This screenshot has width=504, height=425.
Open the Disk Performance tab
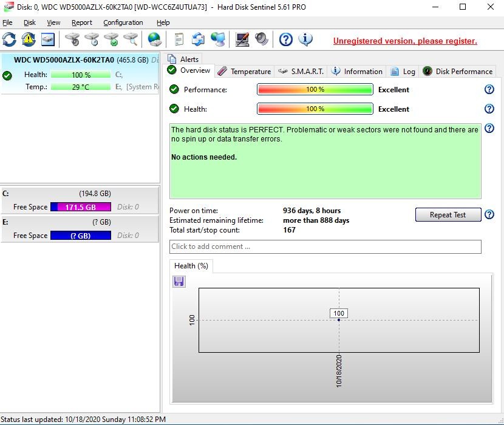pos(458,72)
